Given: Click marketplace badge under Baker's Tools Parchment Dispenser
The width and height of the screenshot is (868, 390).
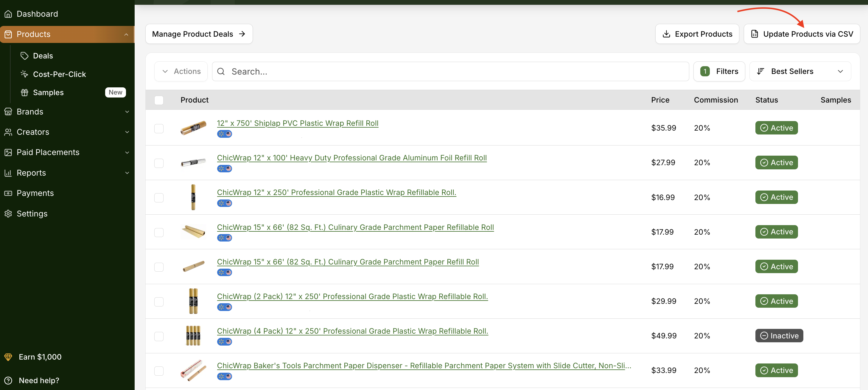Looking at the screenshot, I should pos(224,377).
